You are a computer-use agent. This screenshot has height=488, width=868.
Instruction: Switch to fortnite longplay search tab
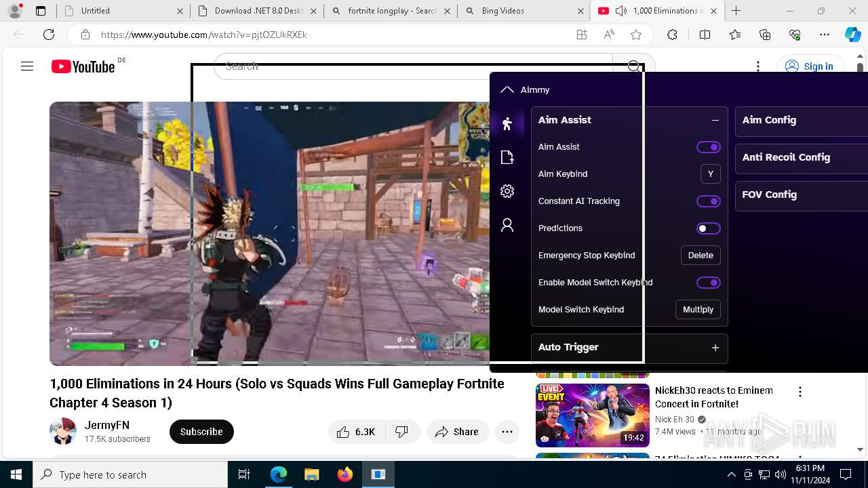[389, 11]
